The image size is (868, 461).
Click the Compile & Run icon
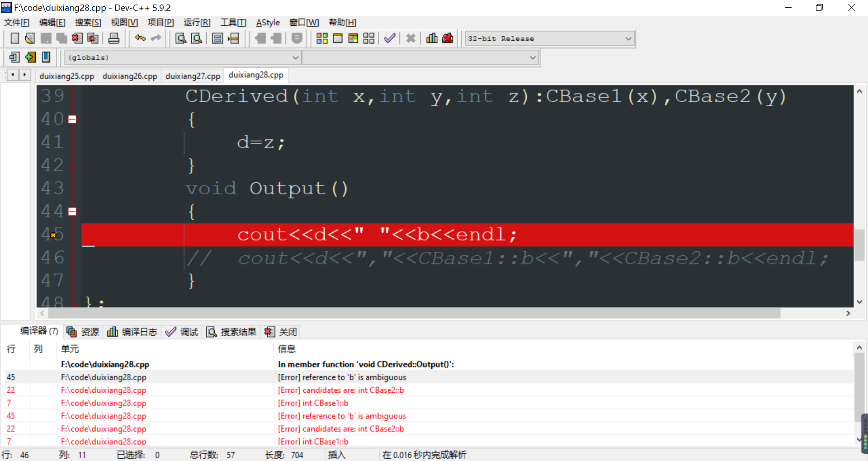[353, 38]
